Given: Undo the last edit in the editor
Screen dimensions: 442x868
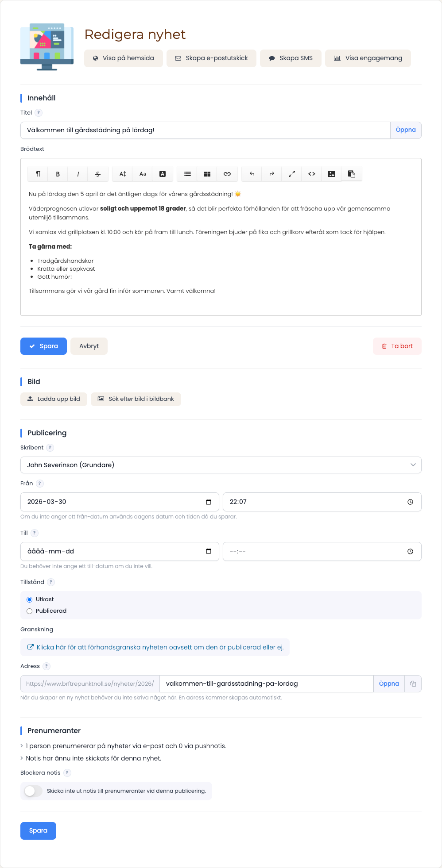Looking at the screenshot, I should 252,174.
